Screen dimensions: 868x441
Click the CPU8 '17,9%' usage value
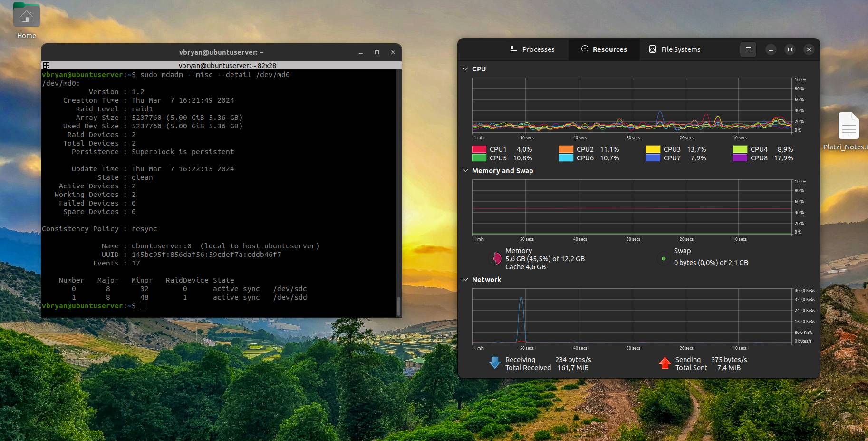pyautogui.click(x=783, y=158)
